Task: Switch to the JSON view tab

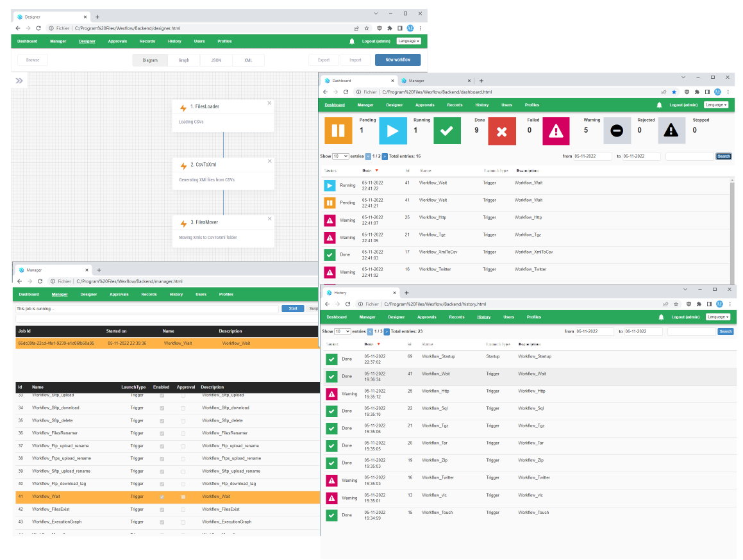Action: [216, 60]
